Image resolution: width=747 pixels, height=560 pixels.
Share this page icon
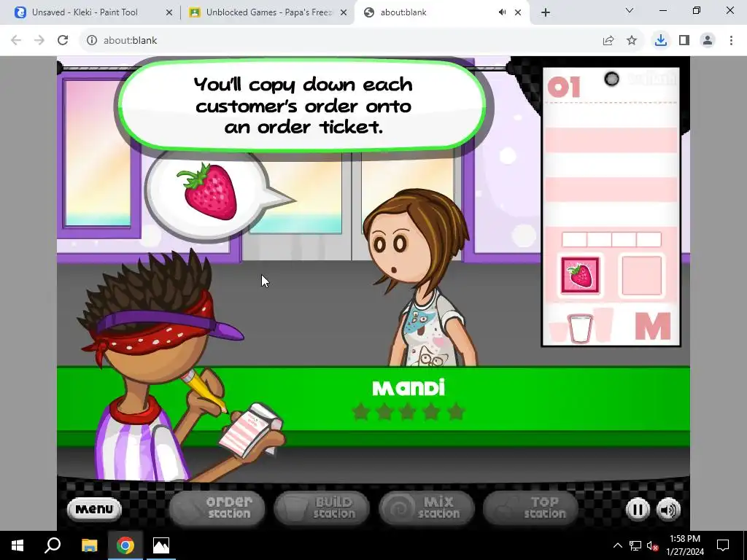tap(608, 41)
